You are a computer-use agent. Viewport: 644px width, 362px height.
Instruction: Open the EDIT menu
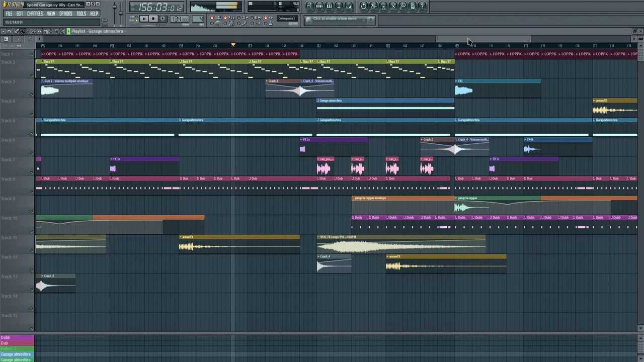click(x=20, y=14)
